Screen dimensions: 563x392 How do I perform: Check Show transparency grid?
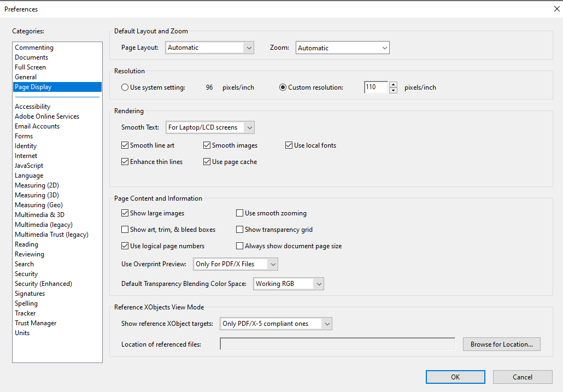click(x=239, y=230)
